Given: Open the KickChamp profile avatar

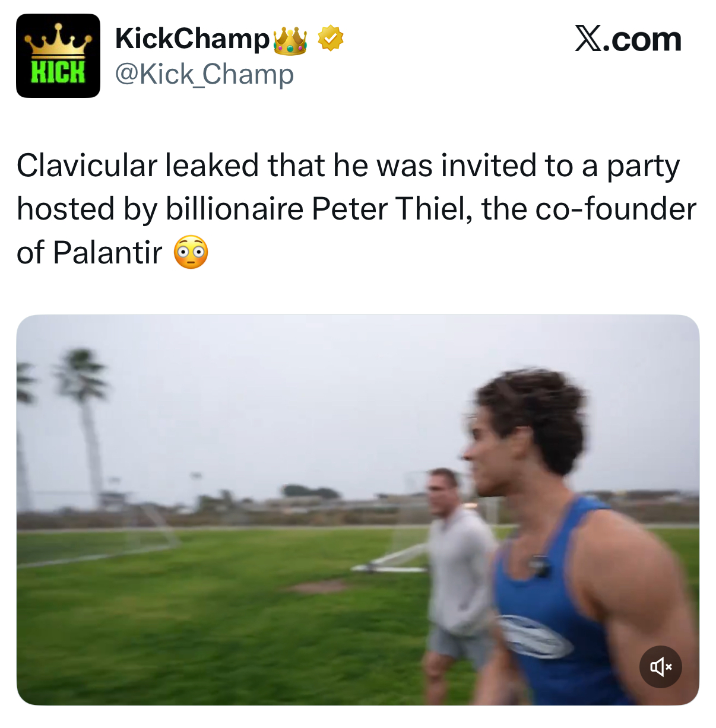Looking at the screenshot, I should (x=58, y=56).
